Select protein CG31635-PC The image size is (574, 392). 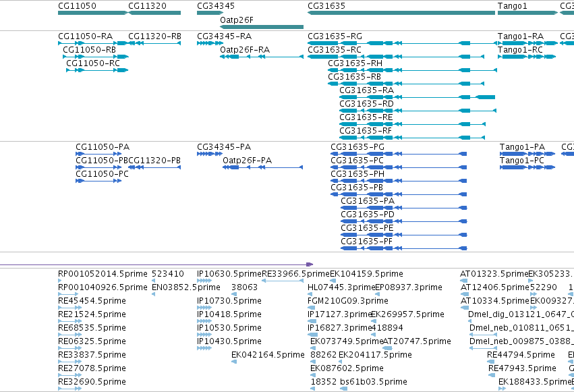click(x=399, y=167)
